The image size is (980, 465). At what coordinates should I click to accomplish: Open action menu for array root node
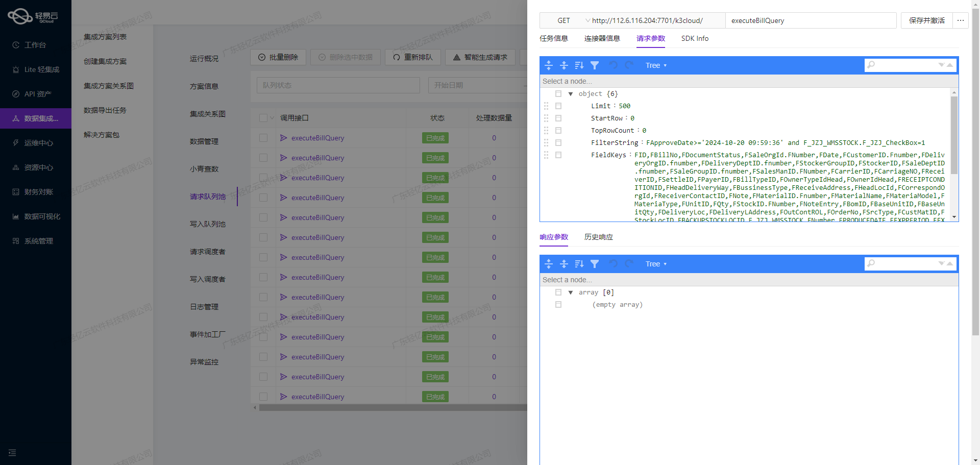coord(558,292)
